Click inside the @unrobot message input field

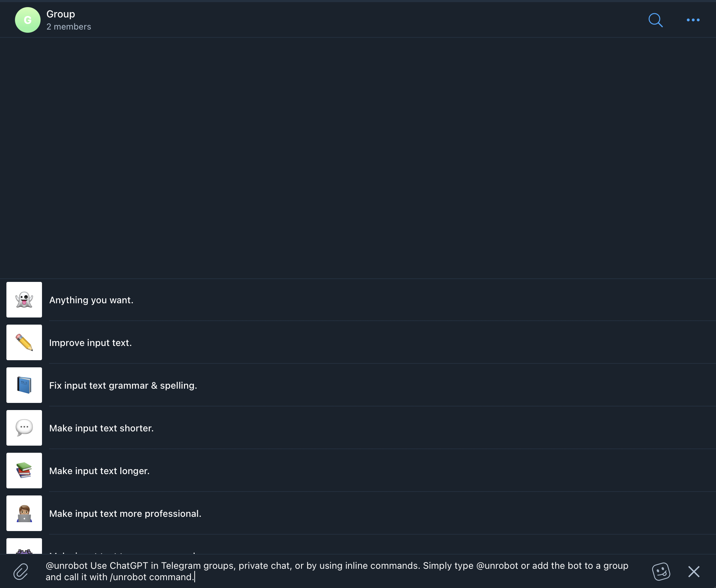pos(338,571)
